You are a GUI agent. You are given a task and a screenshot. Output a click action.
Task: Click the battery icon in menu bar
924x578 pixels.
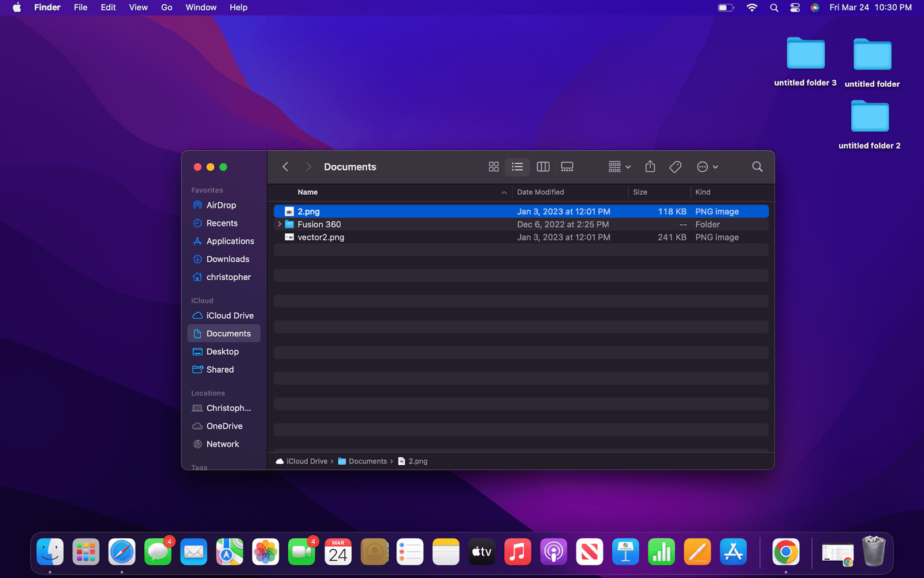(726, 8)
